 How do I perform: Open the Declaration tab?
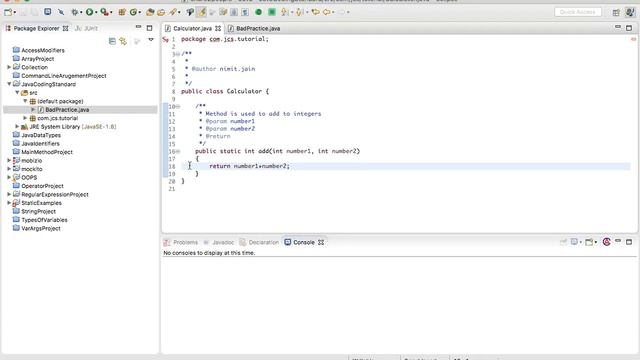[x=260, y=242]
